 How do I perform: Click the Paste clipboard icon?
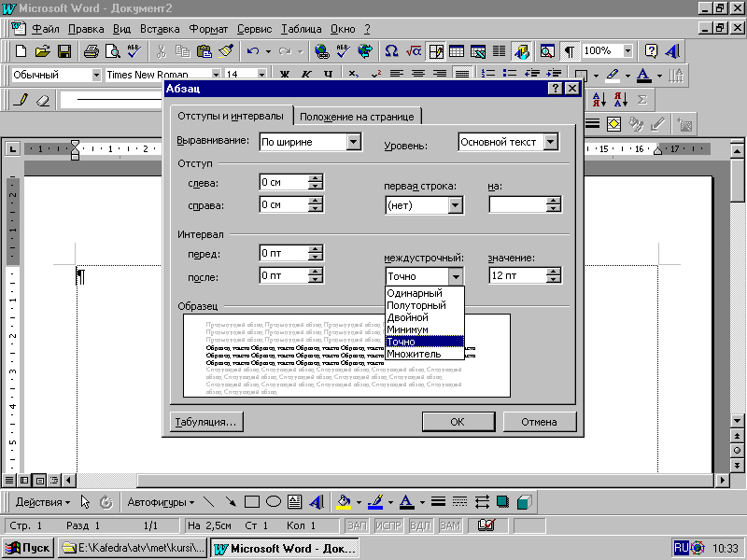[x=204, y=51]
